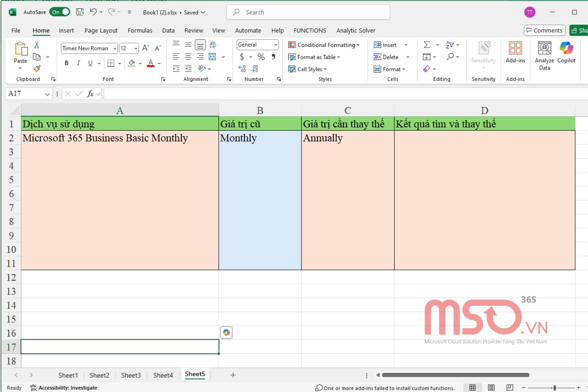
Task: Click the Decrease Indent icon
Action: 176,69
